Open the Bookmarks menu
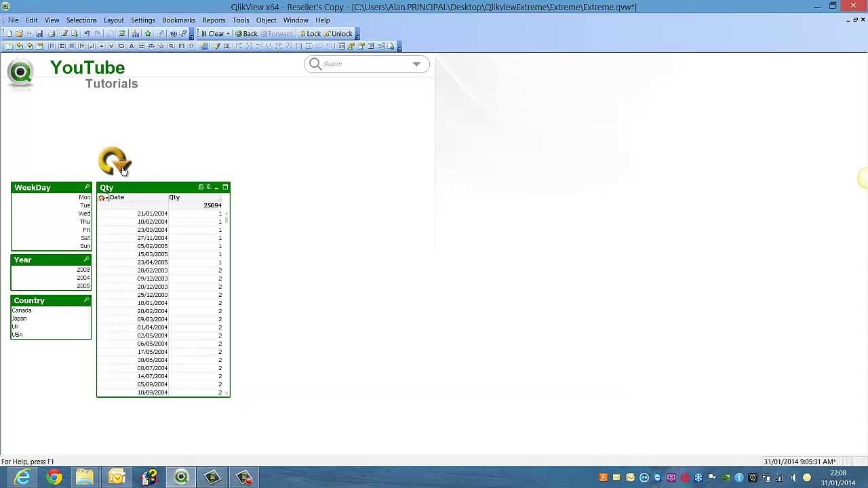868x488 pixels. (x=178, y=20)
